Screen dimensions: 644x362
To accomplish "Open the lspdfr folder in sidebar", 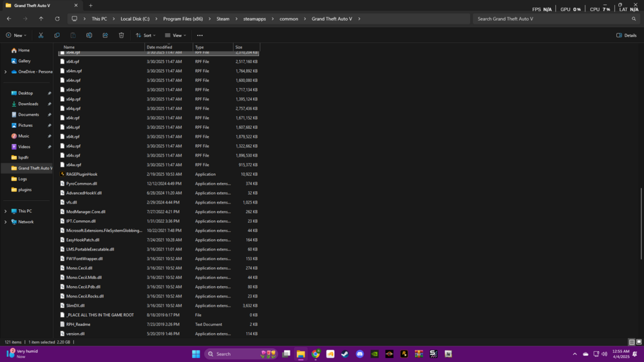I will tap(23, 157).
